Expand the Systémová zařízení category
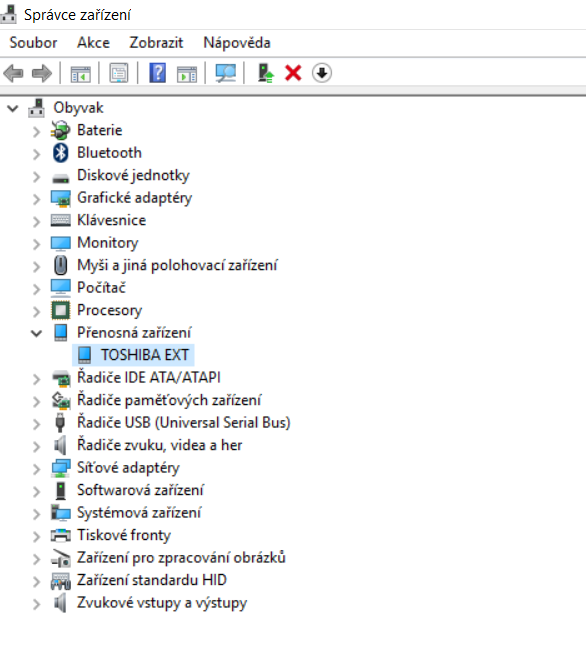The height and width of the screenshot is (646, 586). 37,514
